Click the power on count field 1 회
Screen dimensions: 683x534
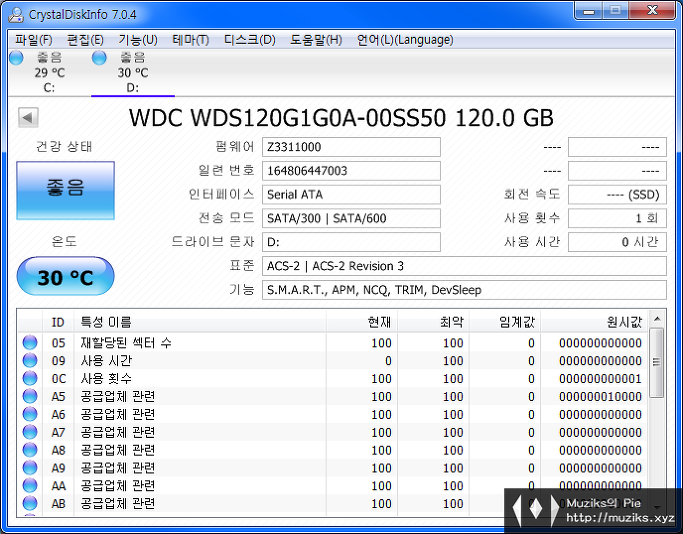tap(617, 218)
